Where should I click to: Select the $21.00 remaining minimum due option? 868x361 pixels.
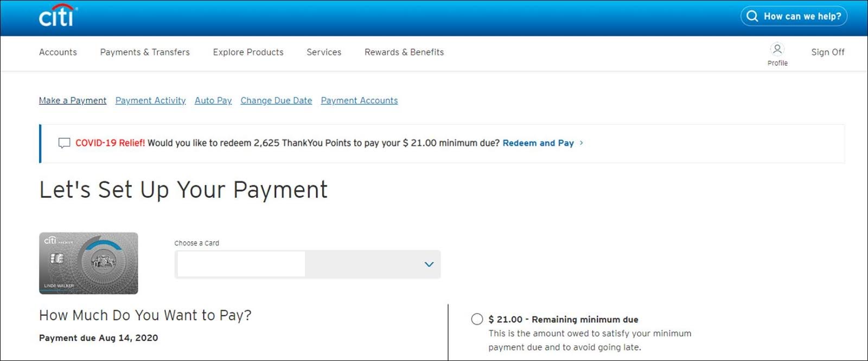[477, 319]
